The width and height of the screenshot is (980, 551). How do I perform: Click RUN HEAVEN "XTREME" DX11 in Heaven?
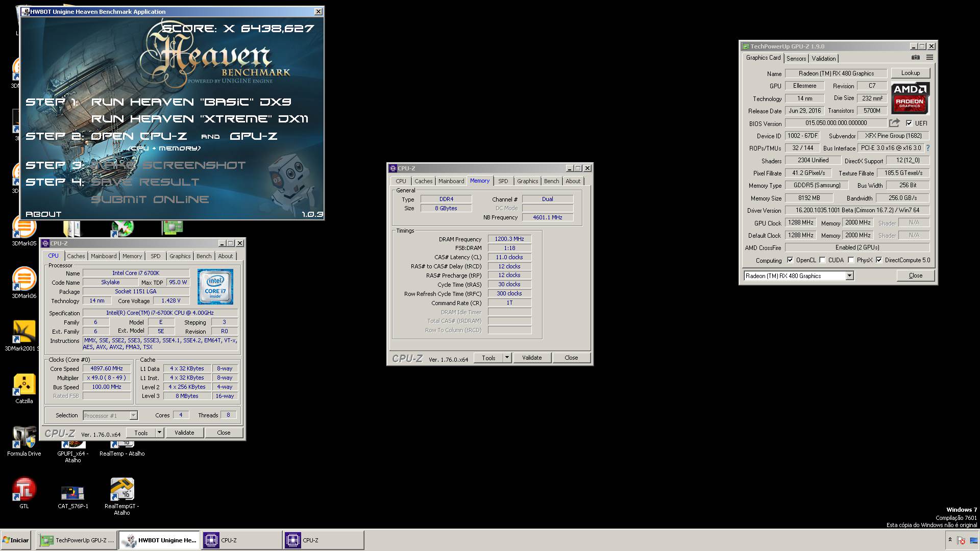tap(200, 119)
